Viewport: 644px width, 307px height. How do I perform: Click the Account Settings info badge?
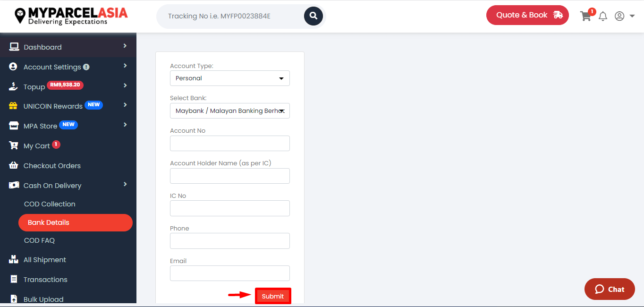[x=86, y=67]
